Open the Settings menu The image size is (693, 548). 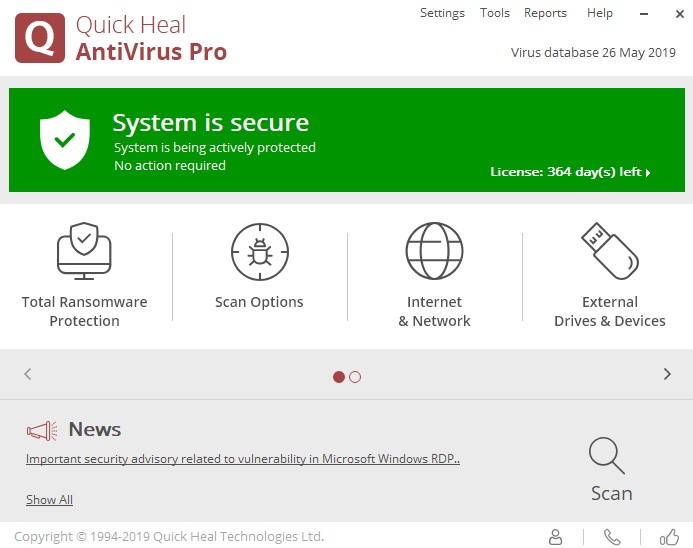point(442,13)
